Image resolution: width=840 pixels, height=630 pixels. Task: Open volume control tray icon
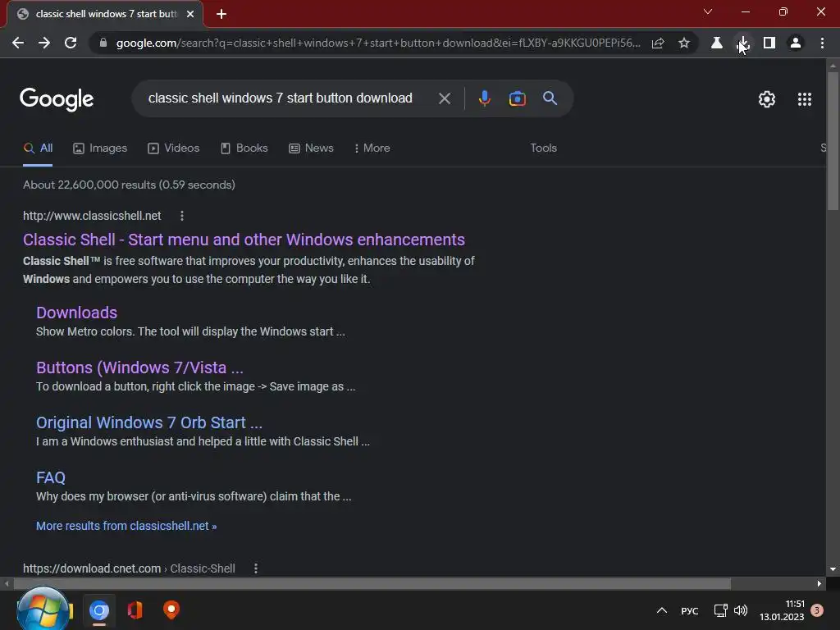tap(741, 610)
